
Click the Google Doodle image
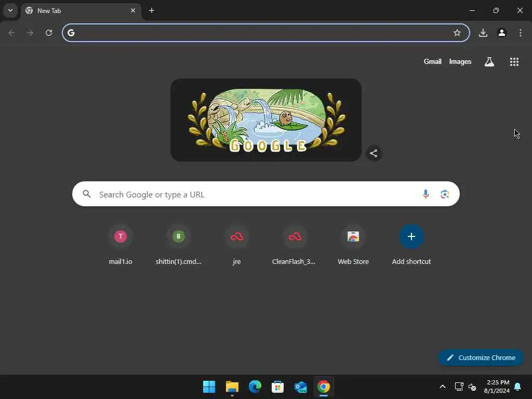(266, 120)
